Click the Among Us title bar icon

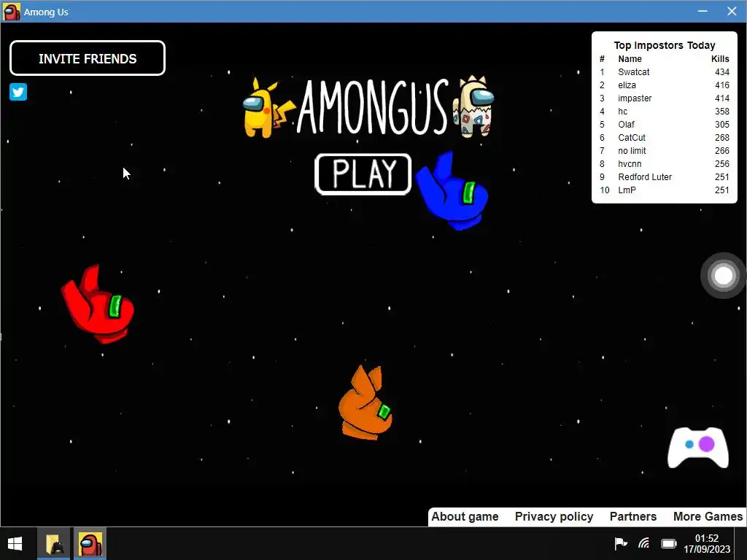(x=12, y=12)
